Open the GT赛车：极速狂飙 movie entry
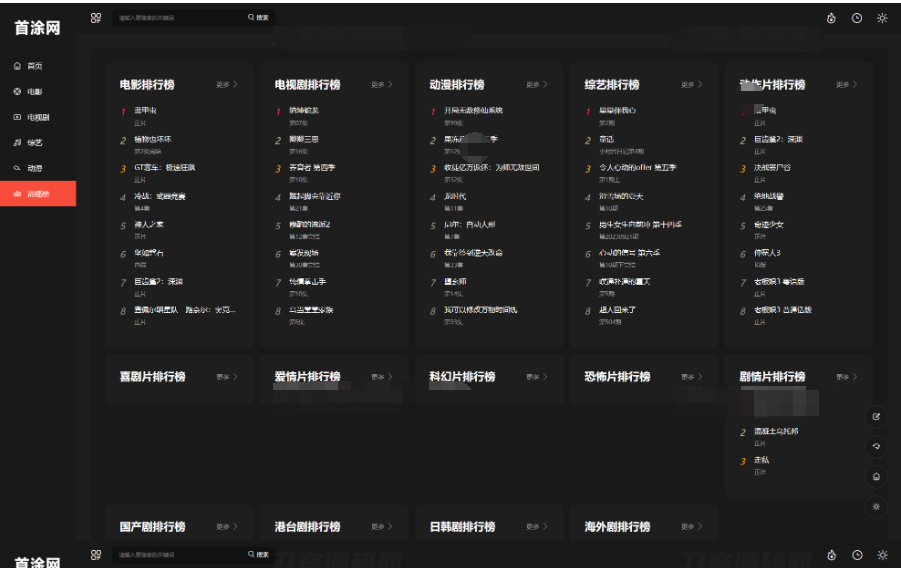This screenshot has height=568, width=901. (x=165, y=168)
